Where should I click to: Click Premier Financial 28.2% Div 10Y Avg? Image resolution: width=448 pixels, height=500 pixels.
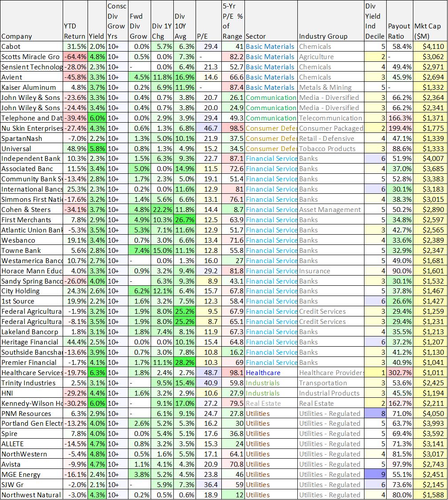point(184,362)
